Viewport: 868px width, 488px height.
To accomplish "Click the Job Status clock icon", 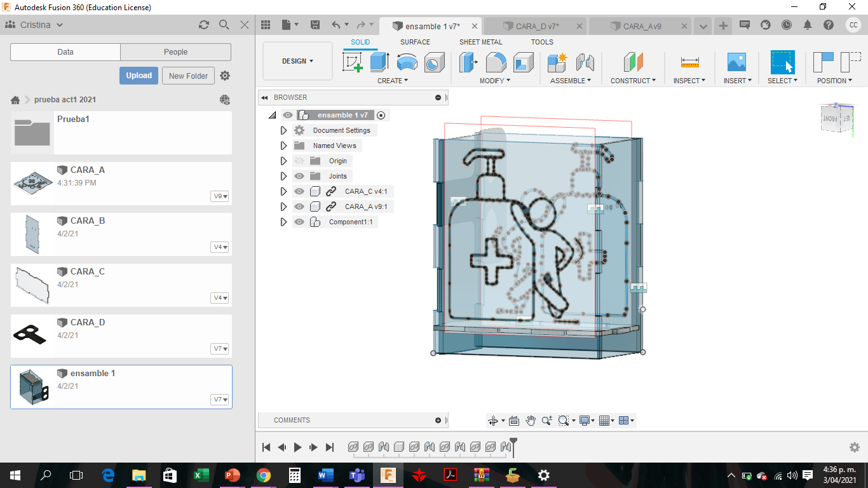I will pos(787,25).
